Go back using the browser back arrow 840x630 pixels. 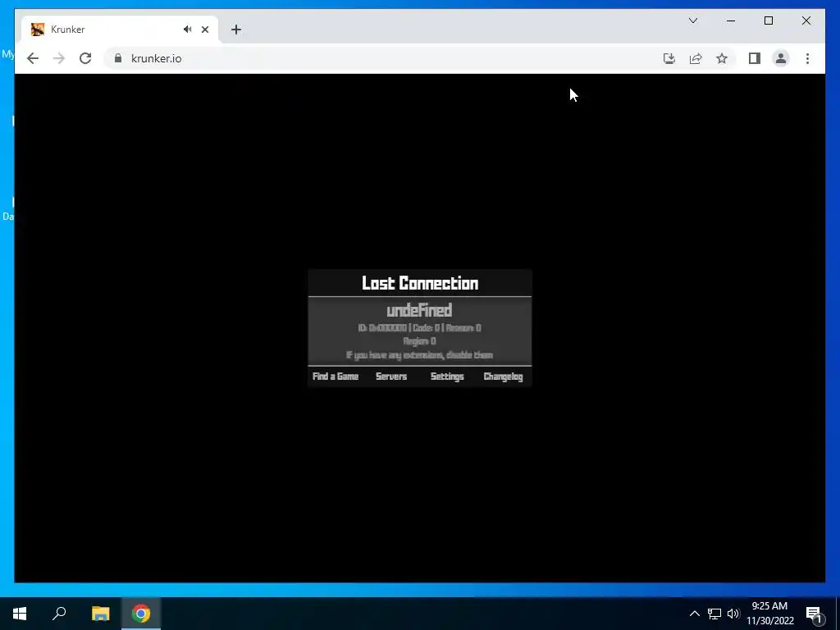point(33,58)
